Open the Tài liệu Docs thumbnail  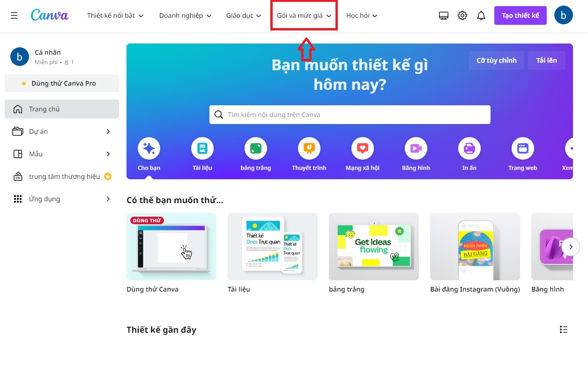(x=273, y=247)
